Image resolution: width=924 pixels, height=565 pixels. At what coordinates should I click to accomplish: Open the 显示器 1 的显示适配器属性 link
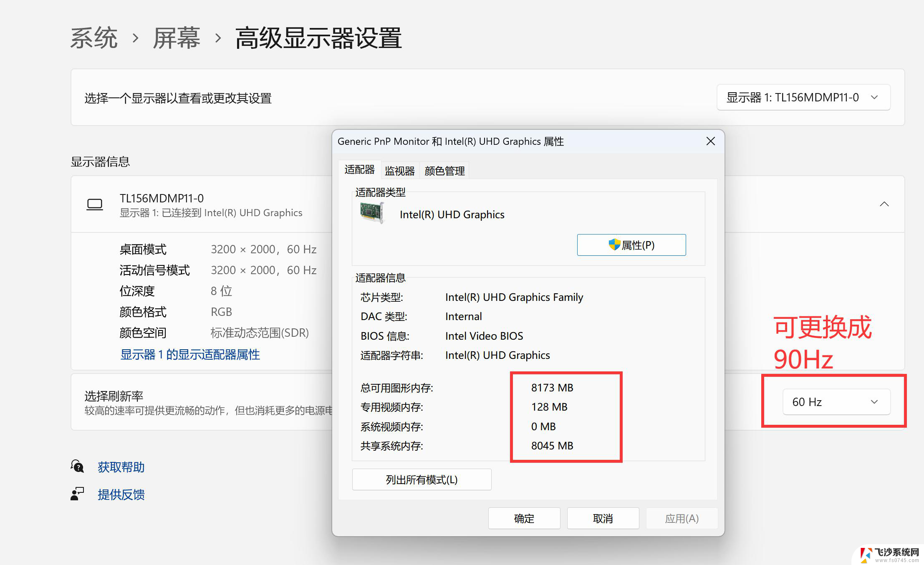tap(190, 355)
